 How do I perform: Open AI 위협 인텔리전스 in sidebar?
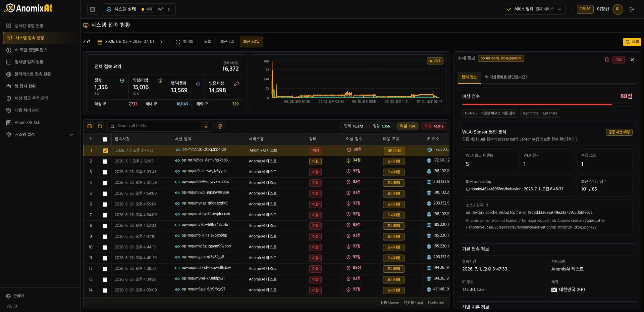coord(31,50)
